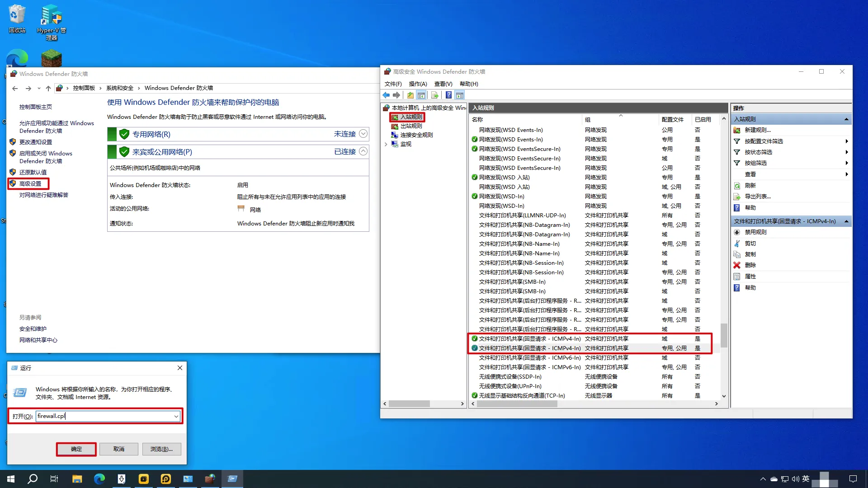The image size is (868, 488).
Task: Click the Refresh action icon
Action: pyautogui.click(x=737, y=186)
